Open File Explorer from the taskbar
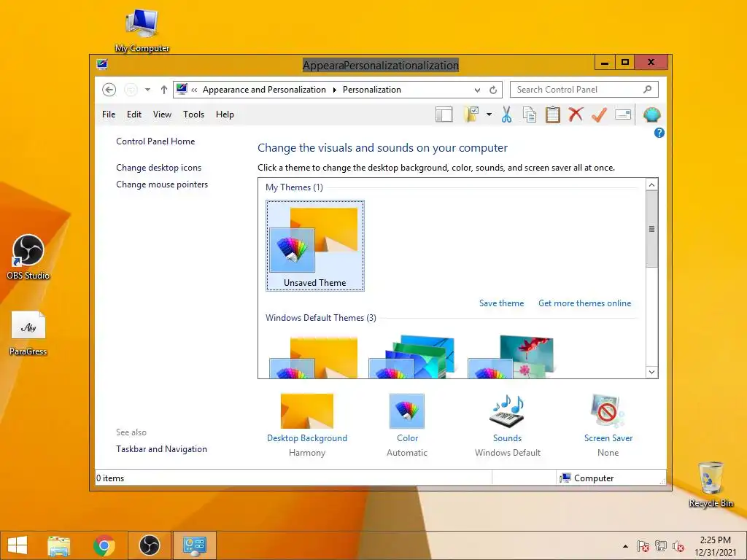This screenshot has width=747, height=560. 58,545
